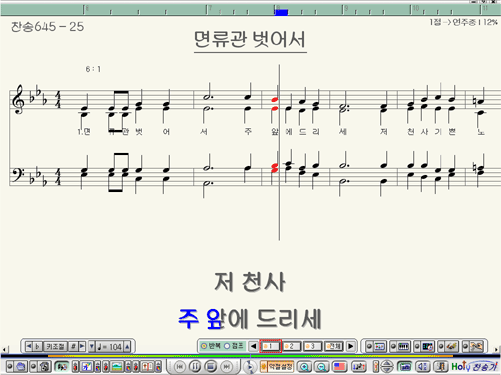Show the piano keyboard view
The height and width of the screenshot is (375, 501).
[403, 346]
